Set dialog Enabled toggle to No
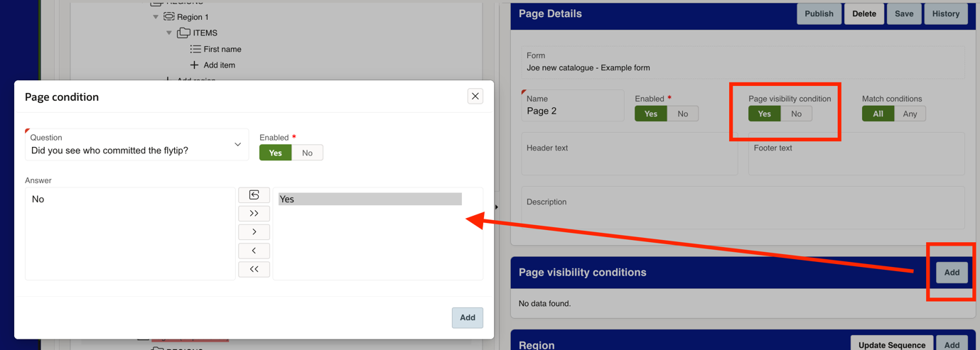This screenshot has width=980, height=350. [x=307, y=153]
